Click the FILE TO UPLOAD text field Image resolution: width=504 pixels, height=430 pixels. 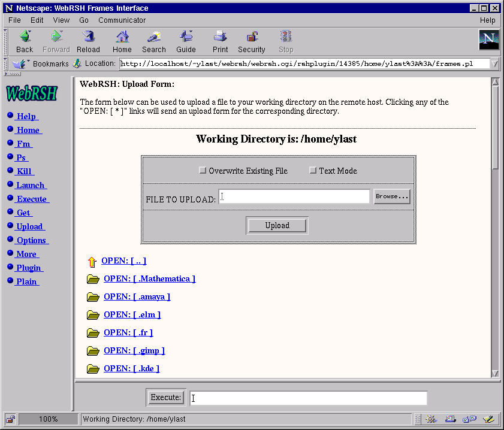point(294,196)
